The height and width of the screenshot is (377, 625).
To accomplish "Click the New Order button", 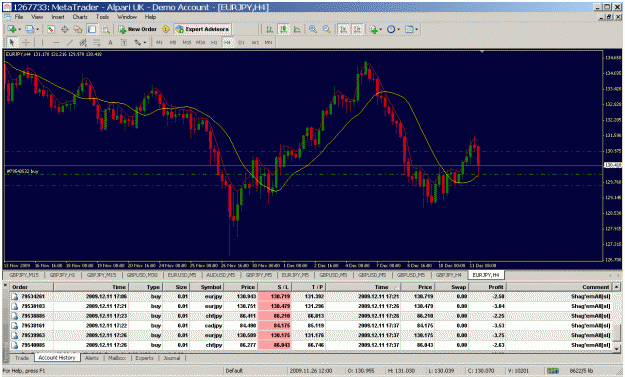I will (x=138, y=29).
